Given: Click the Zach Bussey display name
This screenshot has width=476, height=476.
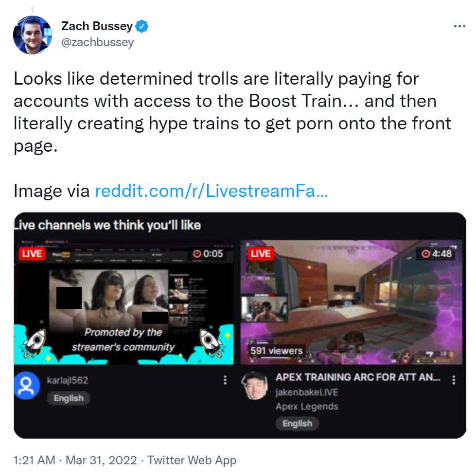Looking at the screenshot, I should 97,26.
